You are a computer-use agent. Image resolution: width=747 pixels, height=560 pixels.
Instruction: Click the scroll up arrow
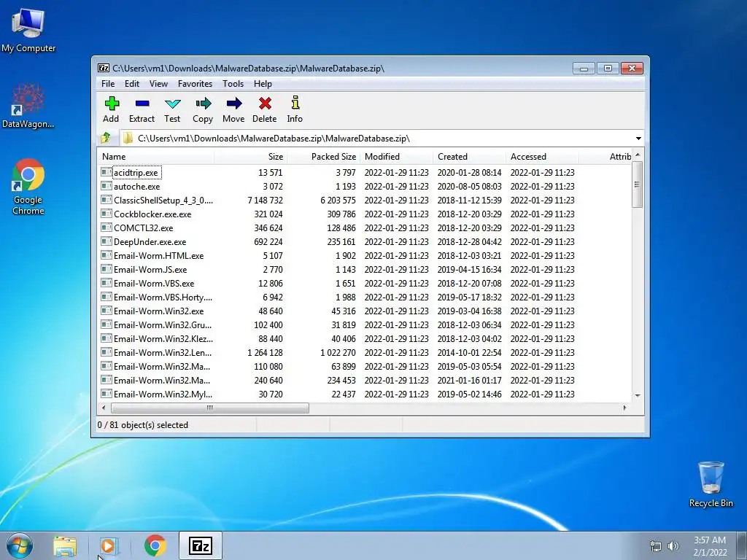click(x=638, y=155)
